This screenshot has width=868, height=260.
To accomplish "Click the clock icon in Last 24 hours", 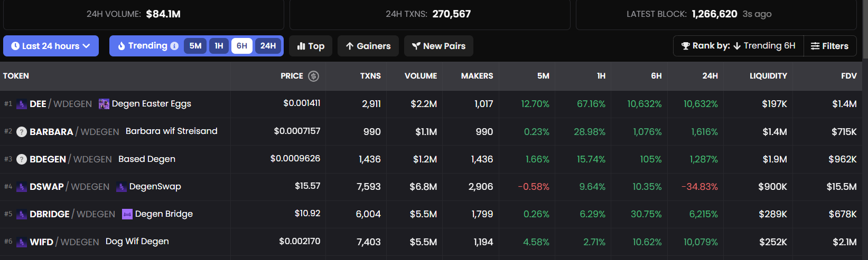I will pyautogui.click(x=15, y=46).
